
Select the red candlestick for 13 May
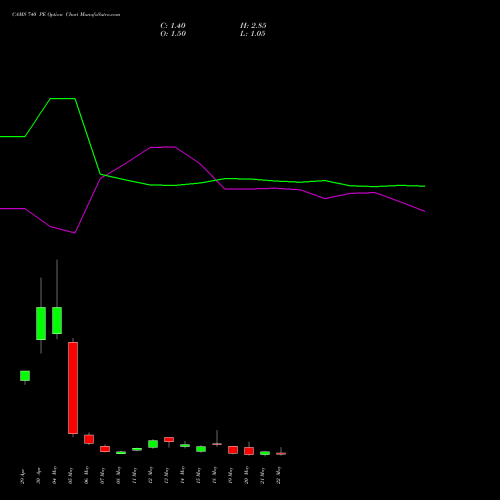click(169, 440)
